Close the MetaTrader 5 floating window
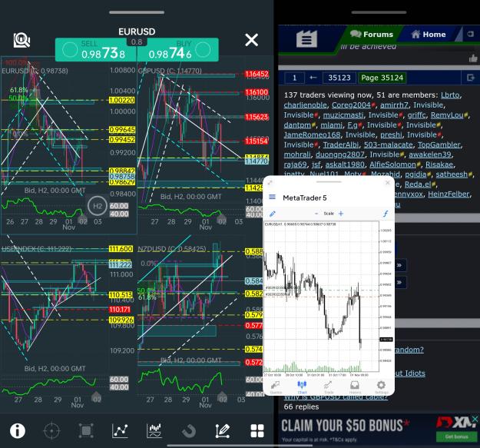The image size is (480, 448). click(388, 183)
